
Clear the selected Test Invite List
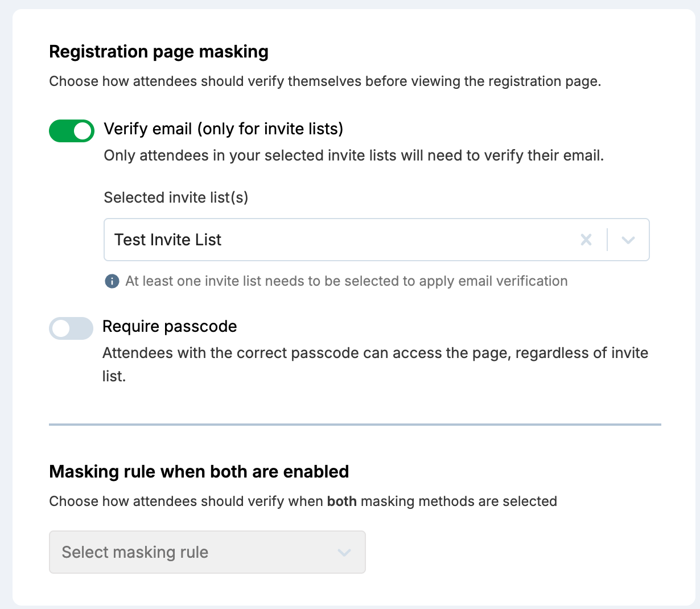tap(586, 240)
